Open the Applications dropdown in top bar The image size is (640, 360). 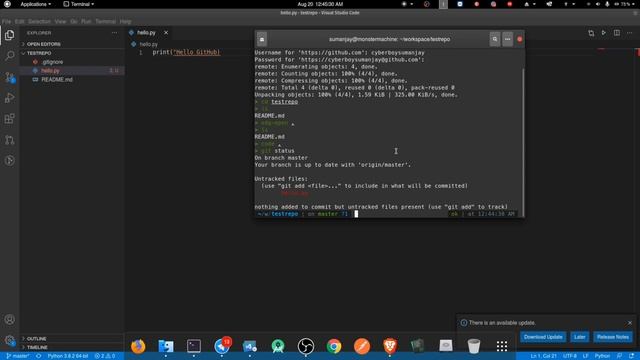(x=36, y=4)
